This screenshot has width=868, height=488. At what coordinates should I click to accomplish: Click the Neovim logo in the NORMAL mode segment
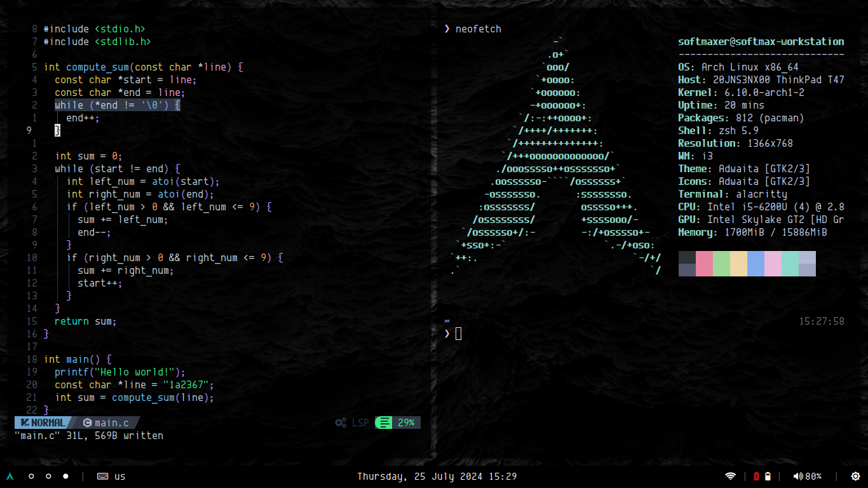25,423
